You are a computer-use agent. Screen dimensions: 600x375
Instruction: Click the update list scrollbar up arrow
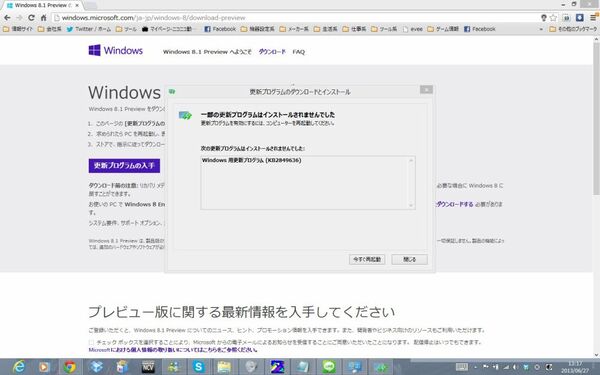tap(411, 160)
